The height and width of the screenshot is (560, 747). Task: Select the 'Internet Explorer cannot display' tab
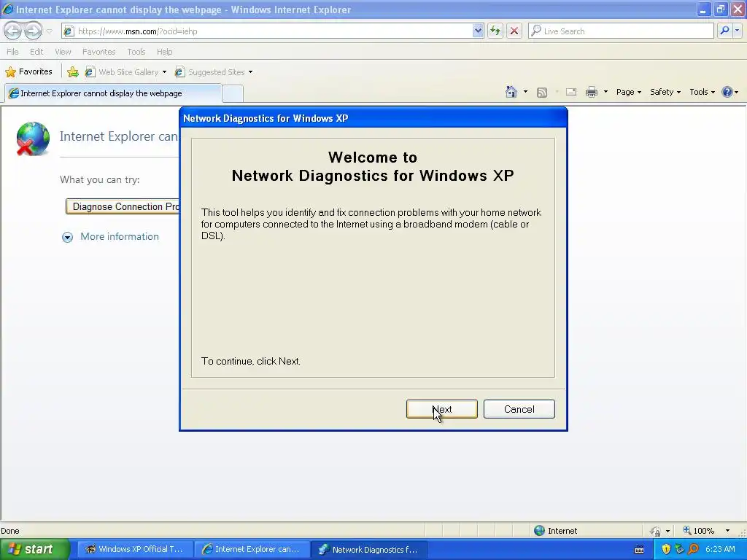(113, 93)
